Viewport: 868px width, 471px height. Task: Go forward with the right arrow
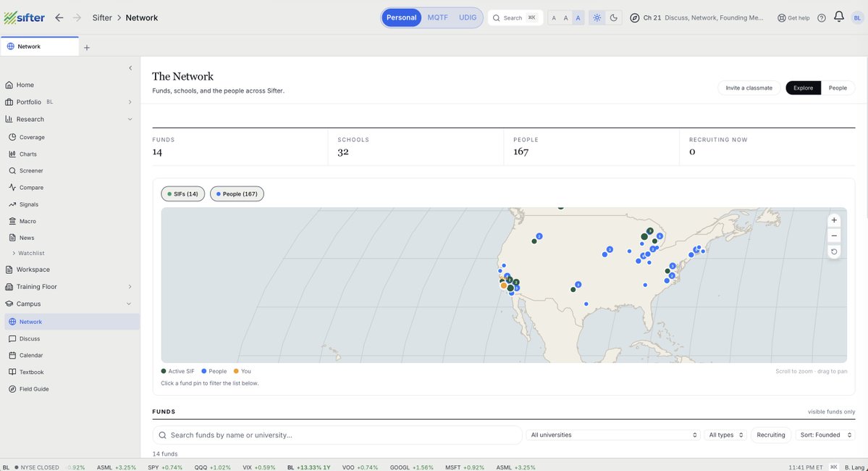pyautogui.click(x=77, y=17)
